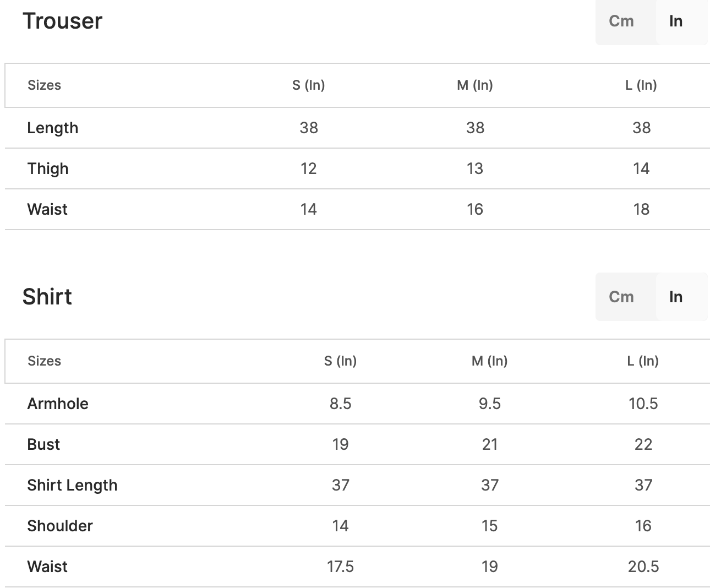Select the Armhole row label
710x588 pixels.
pyautogui.click(x=58, y=404)
